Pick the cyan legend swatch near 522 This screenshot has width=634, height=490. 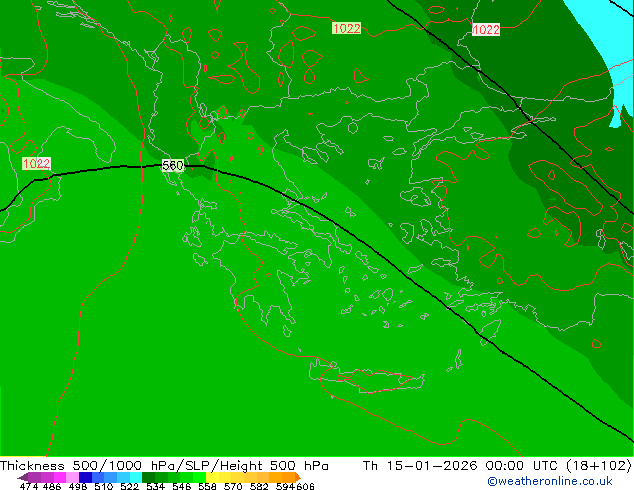[x=136, y=477]
